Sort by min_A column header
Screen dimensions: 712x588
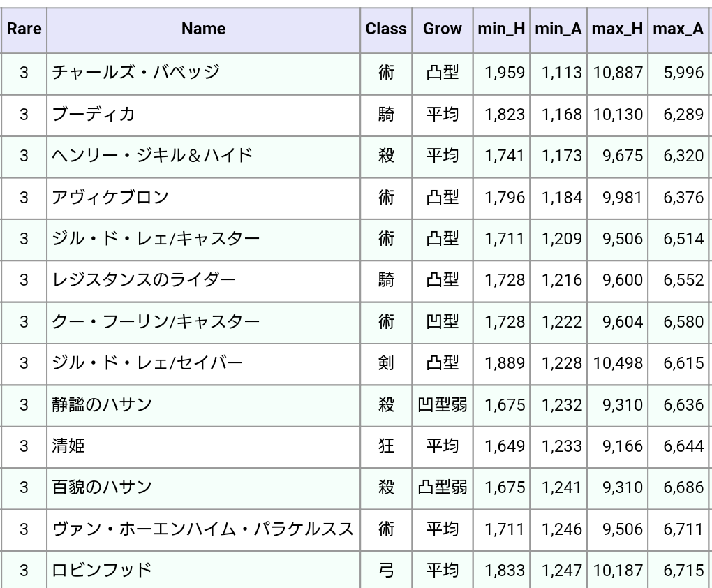[558, 29]
